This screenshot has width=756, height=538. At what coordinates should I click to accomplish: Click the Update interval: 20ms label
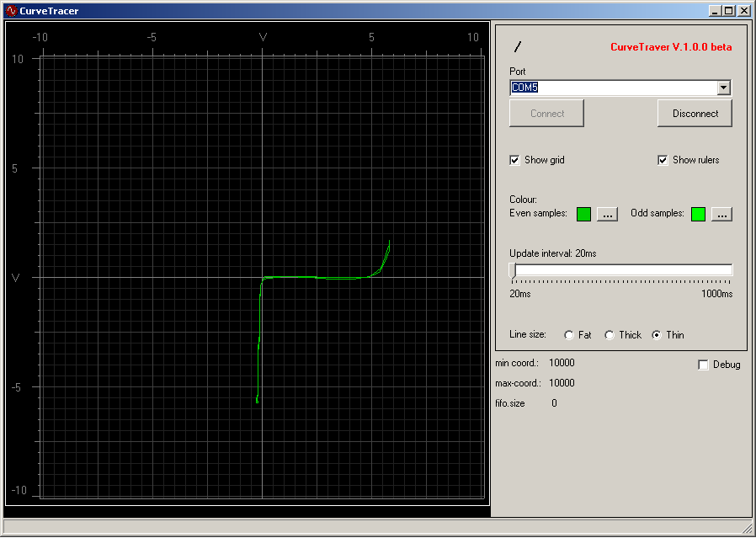tap(553, 253)
